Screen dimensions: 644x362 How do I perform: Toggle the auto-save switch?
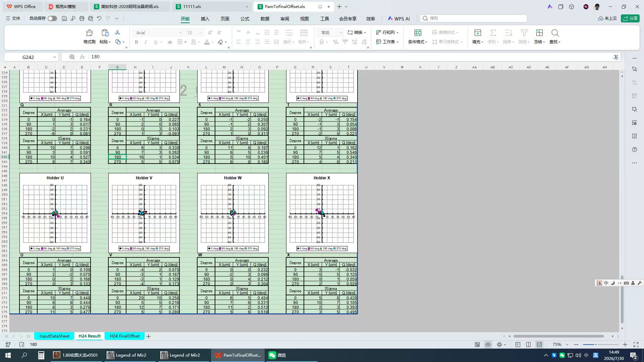coord(52,18)
